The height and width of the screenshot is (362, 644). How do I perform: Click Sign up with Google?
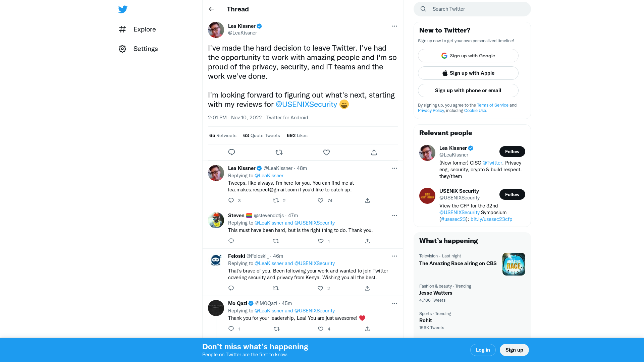click(x=468, y=56)
